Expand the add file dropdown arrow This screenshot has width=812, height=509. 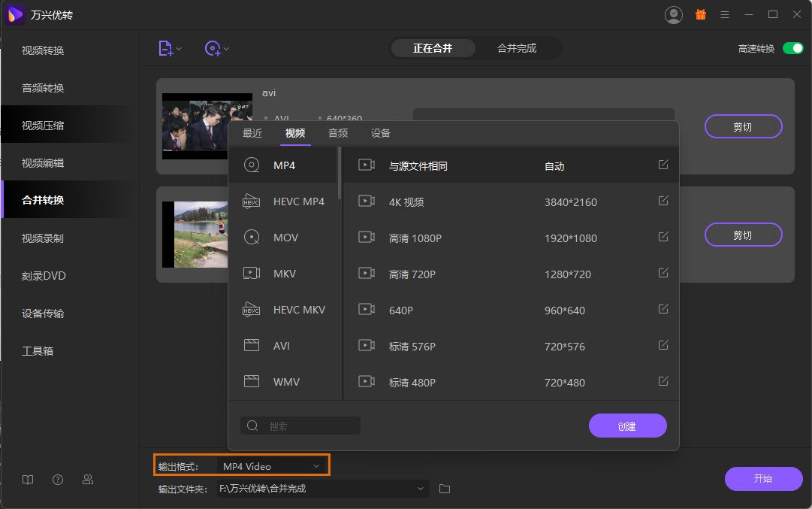coord(179,49)
